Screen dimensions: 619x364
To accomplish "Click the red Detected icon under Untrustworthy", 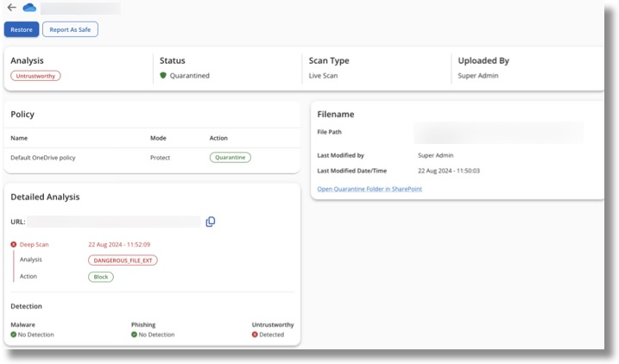I will 255,335.
